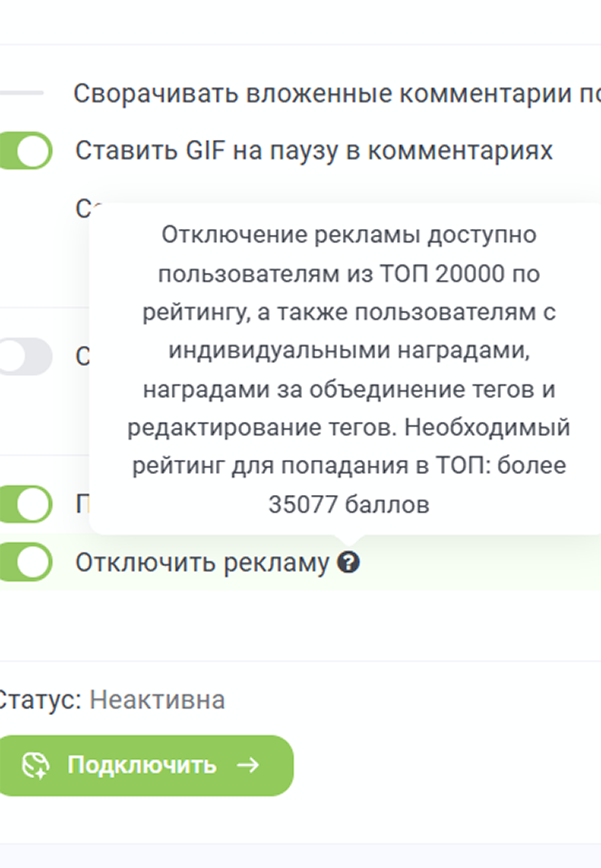The height and width of the screenshot is (868, 601).
Task: Click the right arrow on Подключить button
Action: [248, 765]
